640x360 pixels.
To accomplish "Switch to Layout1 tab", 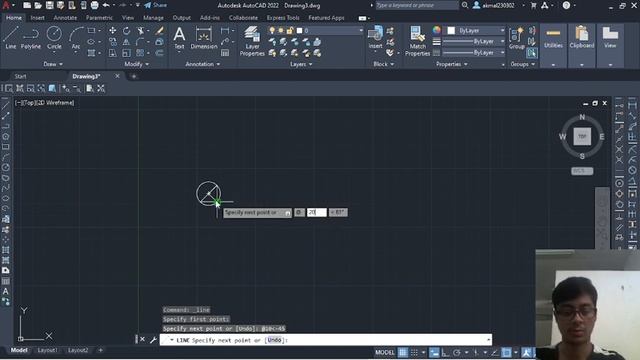I will 47,350.
